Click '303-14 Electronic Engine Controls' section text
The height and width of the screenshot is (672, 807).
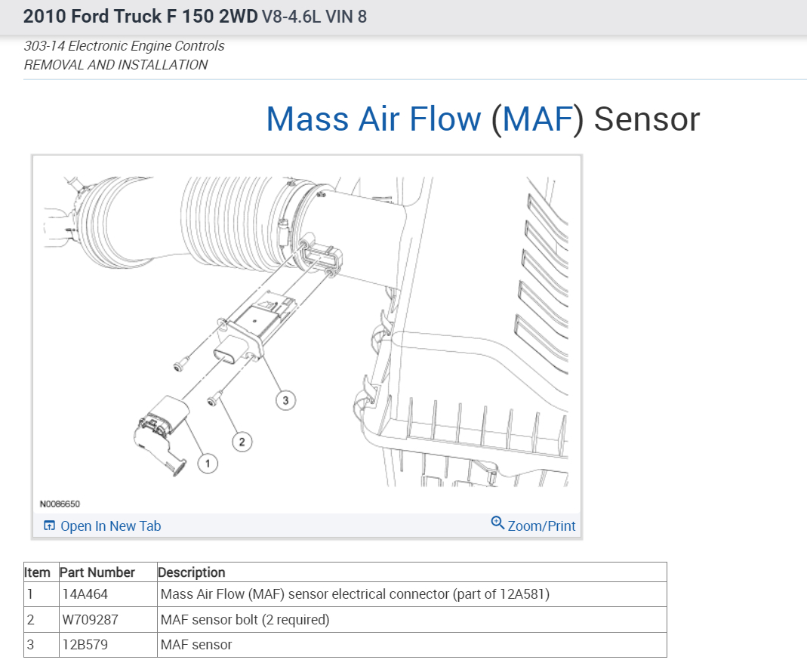tap(125, 46)
